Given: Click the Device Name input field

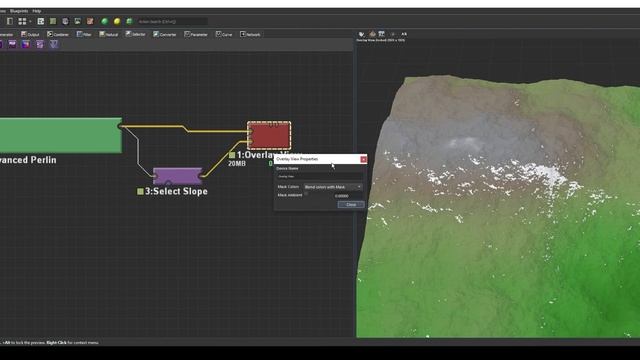Looking at the screenshot, I should click(x=320, y=176).
